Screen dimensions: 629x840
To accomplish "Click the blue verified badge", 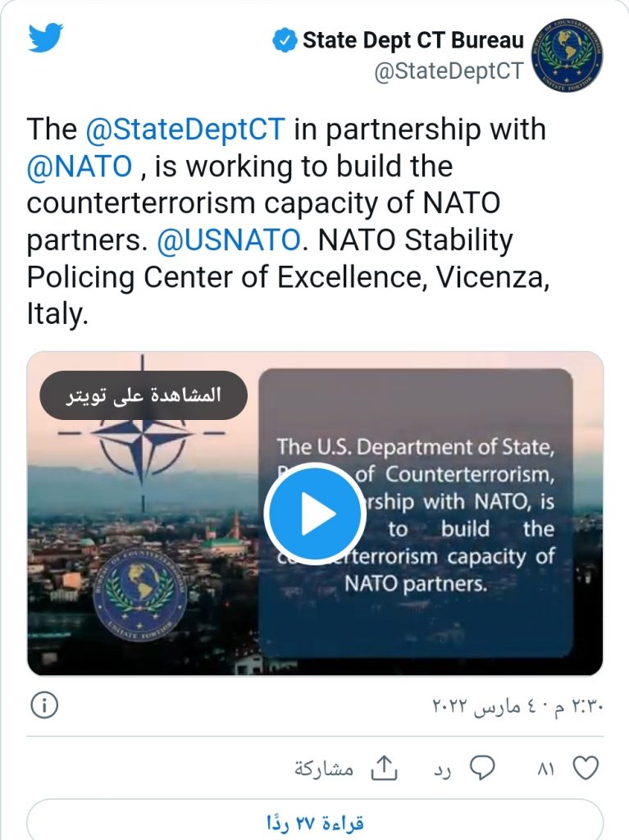I will 285,40.
